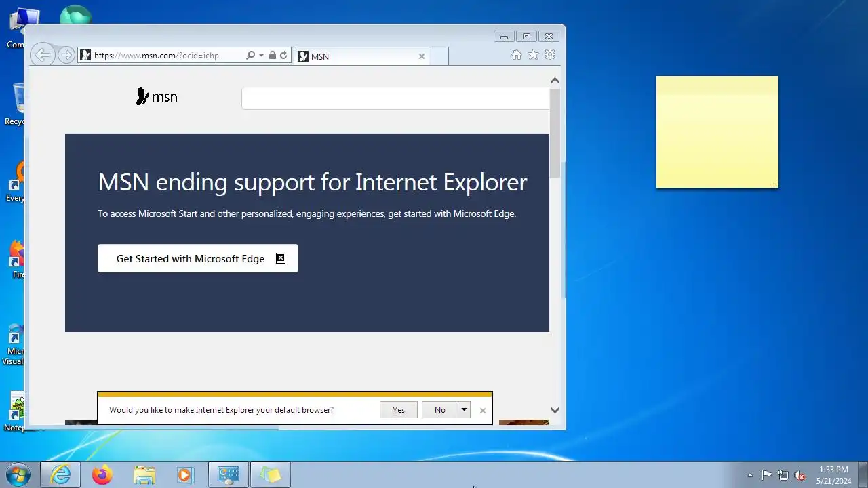Click the muted volume tray icon
Screen dimensions: 868x488
coord(800,475)
